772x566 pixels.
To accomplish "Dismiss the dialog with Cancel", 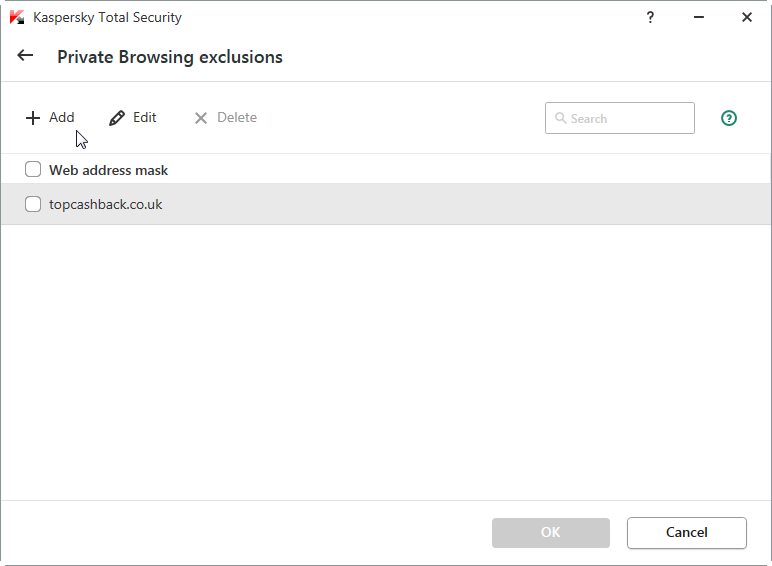I will point(686,532).
